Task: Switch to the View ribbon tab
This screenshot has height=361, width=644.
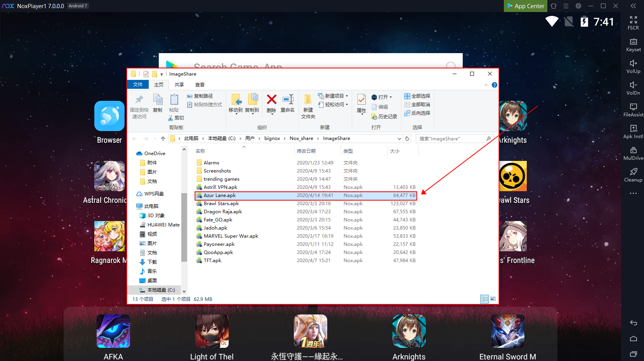Action: tap(200, 85)
